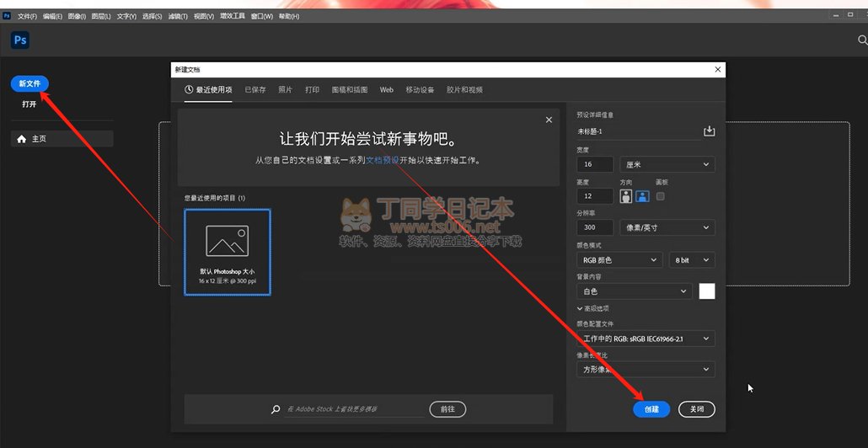The width and height of the screenshot is (868, 448).
Task: Click the small Ps icon in title bar
Action: pos(7,16)
